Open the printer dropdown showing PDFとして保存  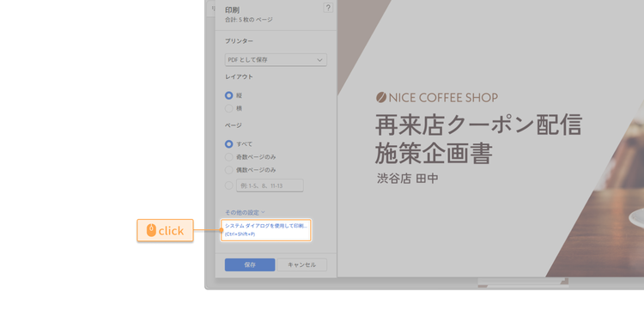(276, 59)
